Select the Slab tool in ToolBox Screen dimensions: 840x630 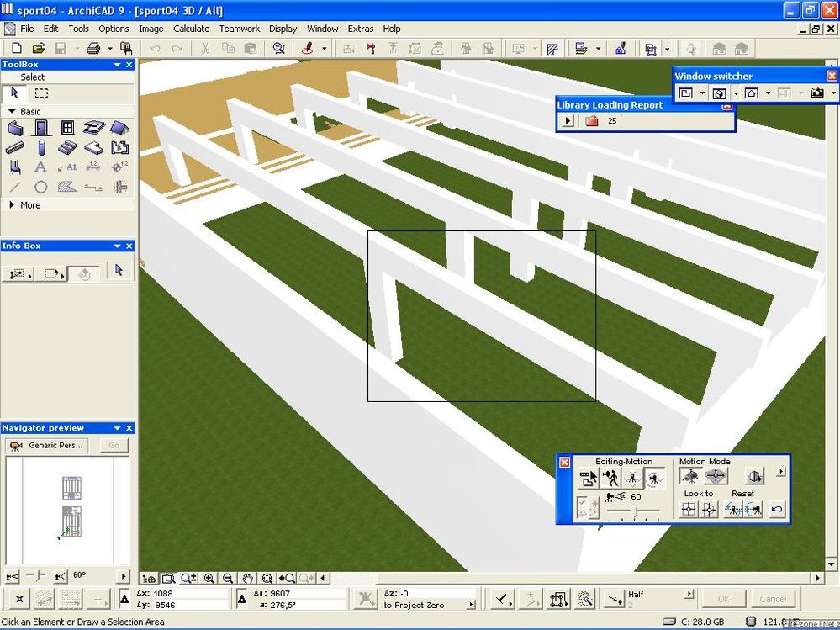pyautogui.click(x=93, y=128)
